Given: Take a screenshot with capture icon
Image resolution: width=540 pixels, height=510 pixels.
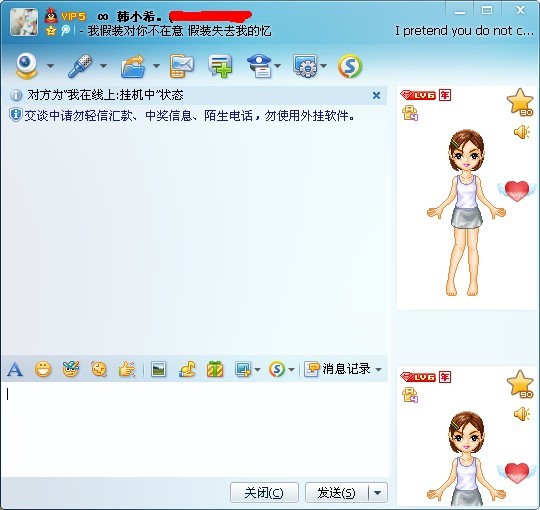Looking at the screenshot, I should coord(243,370).
